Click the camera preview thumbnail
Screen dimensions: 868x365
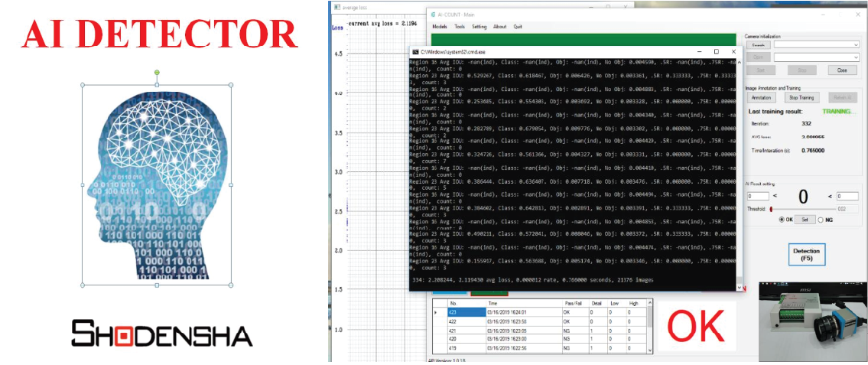pos(812,321)
